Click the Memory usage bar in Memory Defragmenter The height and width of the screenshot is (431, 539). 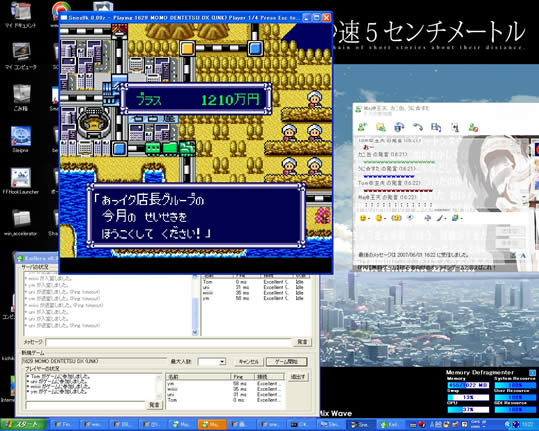(468, 385)
